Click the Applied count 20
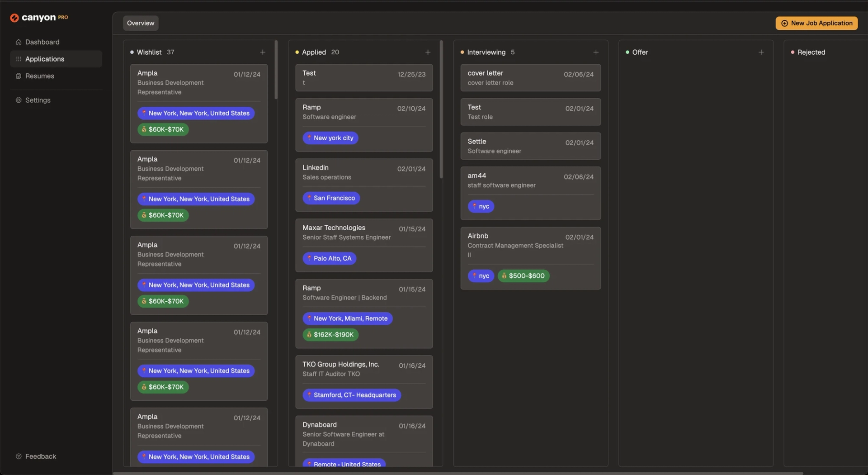868x475 pixels. coord(335,52)
